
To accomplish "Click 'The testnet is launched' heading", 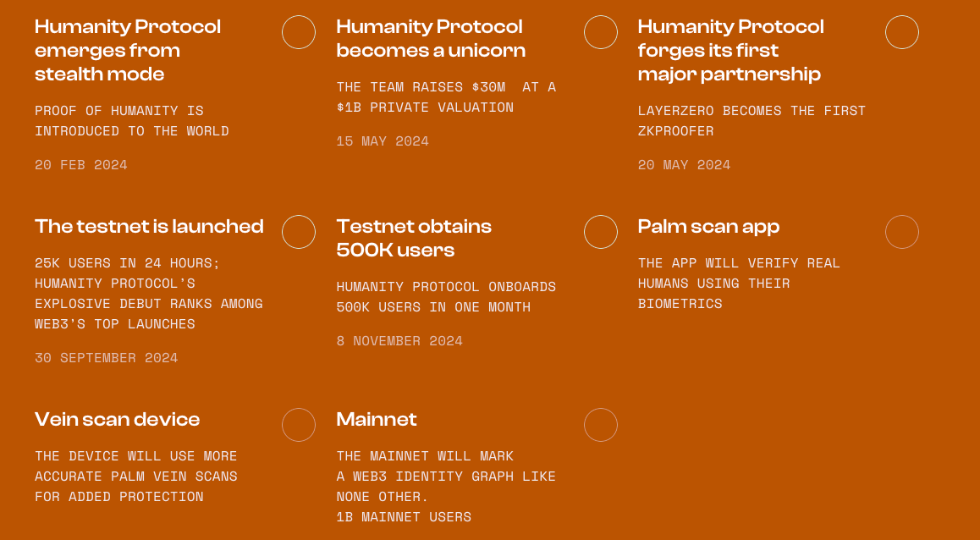I will (149, 226).
